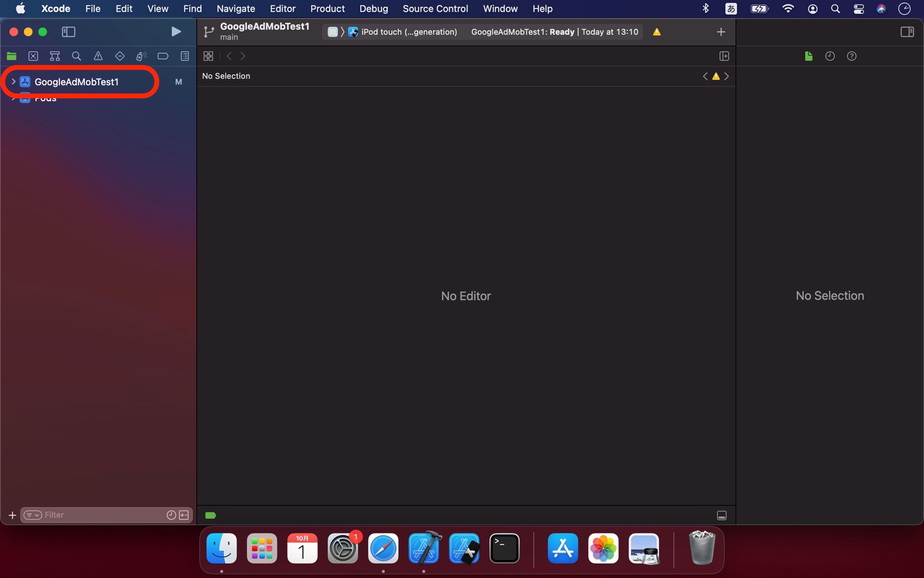Open the File menu

pos(93,9)
